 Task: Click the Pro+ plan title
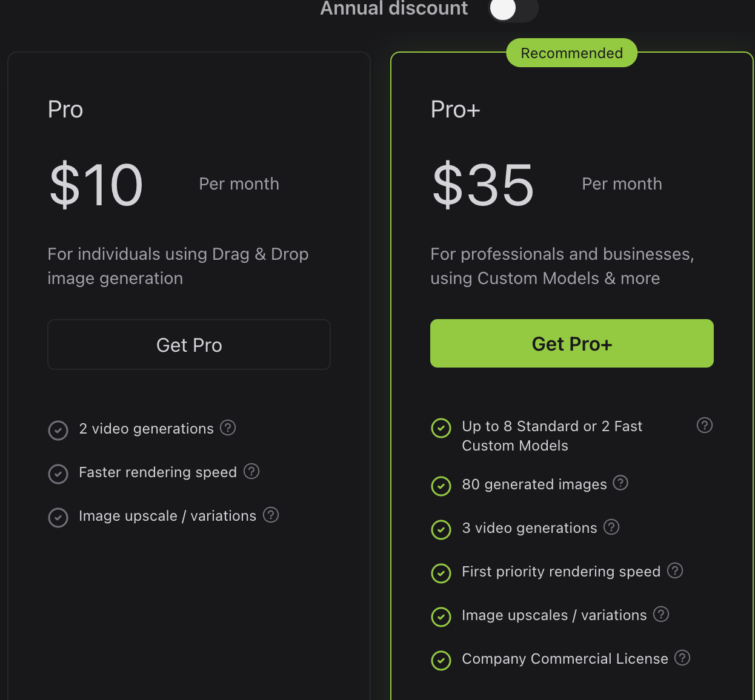[x=455, y=110]
